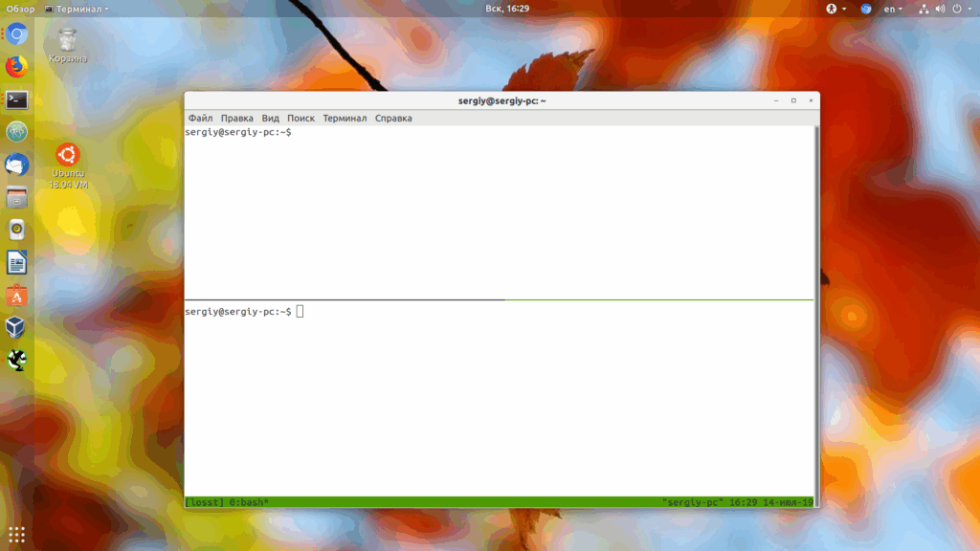The width and height of the screenshot is (980, 551).
Task: Open the Chromium browser from the dock
Action: [17, 33]
